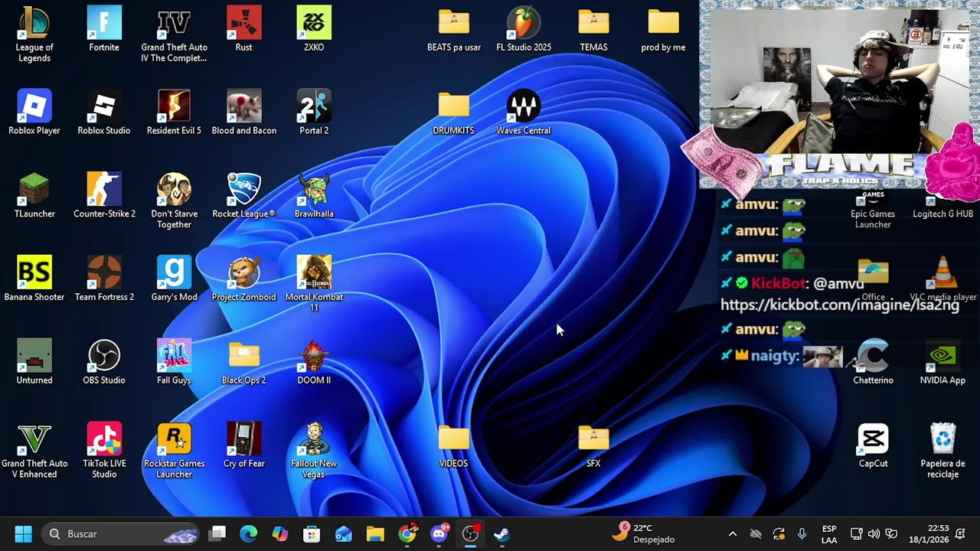Select Garry's Mod icon
980x551 pixels.
coord(174,279)
